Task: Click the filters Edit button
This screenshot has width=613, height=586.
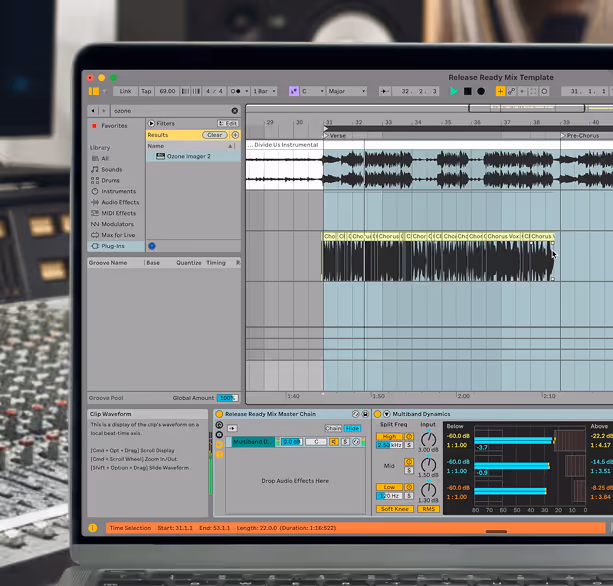Action: [228, 123]
